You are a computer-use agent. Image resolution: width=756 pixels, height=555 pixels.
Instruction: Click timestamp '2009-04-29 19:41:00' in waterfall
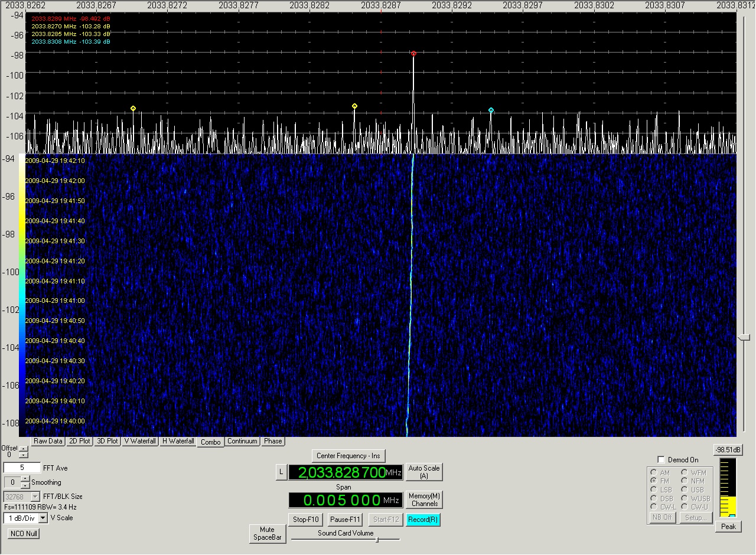click(56, 301)
